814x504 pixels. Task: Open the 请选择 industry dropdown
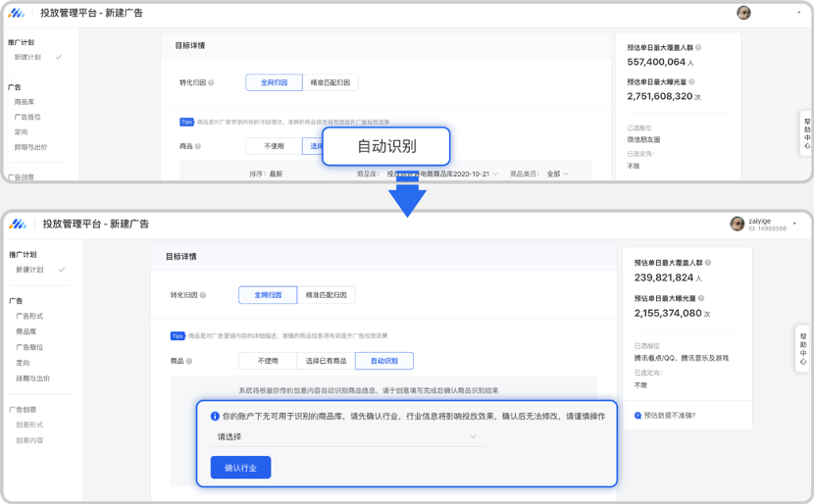(347, 436)
